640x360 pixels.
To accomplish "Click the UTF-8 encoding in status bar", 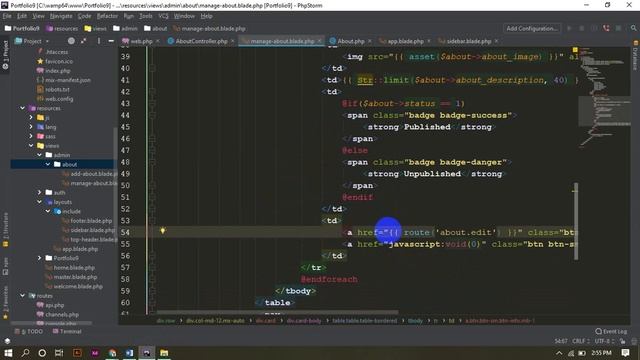I will 604,341.
